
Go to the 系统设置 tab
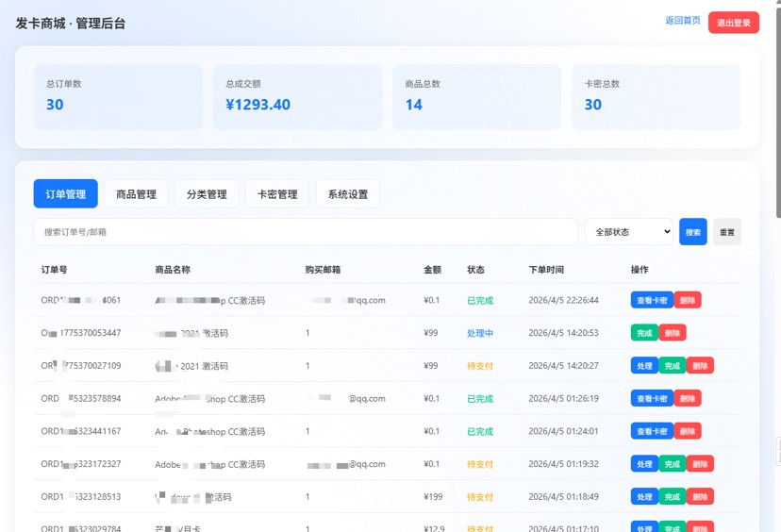(348, 193)
